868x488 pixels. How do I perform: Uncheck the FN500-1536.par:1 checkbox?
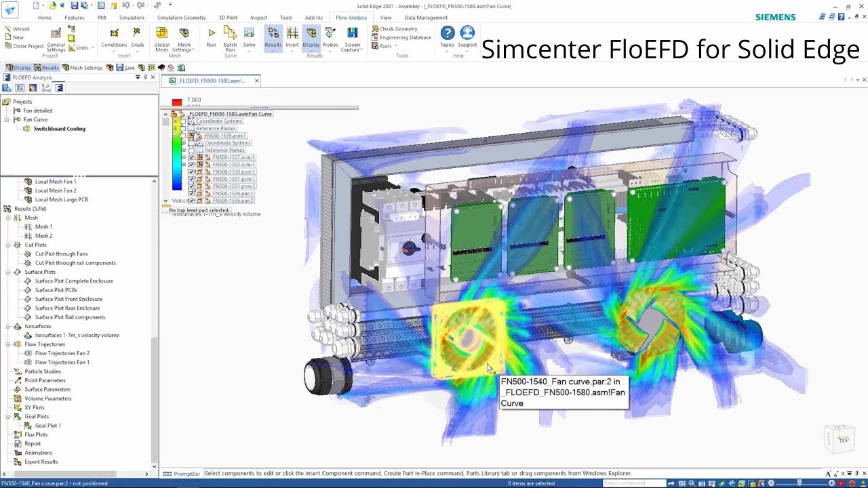(x=191, y=194)
